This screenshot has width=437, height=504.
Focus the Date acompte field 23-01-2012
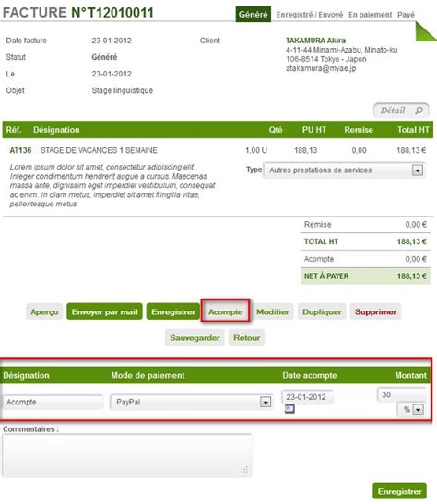click(x=307, y=396)
